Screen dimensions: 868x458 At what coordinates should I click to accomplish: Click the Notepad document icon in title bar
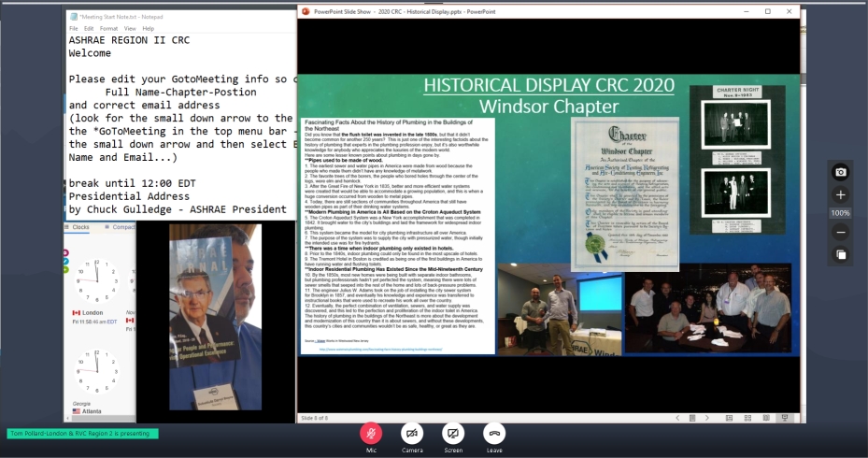[74, 17]
